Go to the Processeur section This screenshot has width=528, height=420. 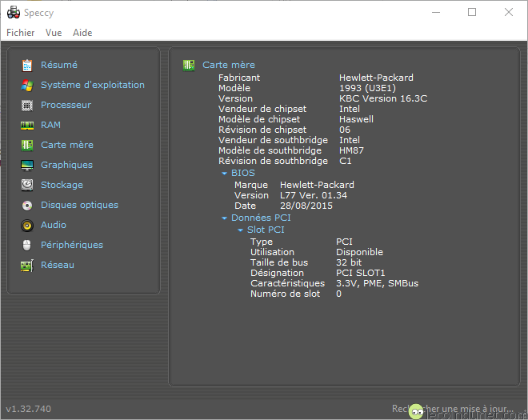66,105
